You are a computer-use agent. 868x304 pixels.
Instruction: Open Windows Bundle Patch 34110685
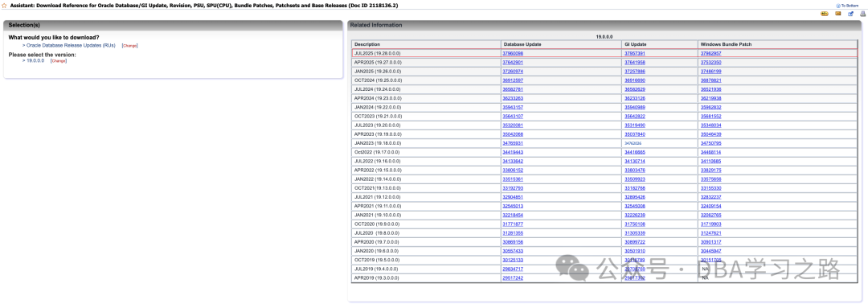point(710,161)
